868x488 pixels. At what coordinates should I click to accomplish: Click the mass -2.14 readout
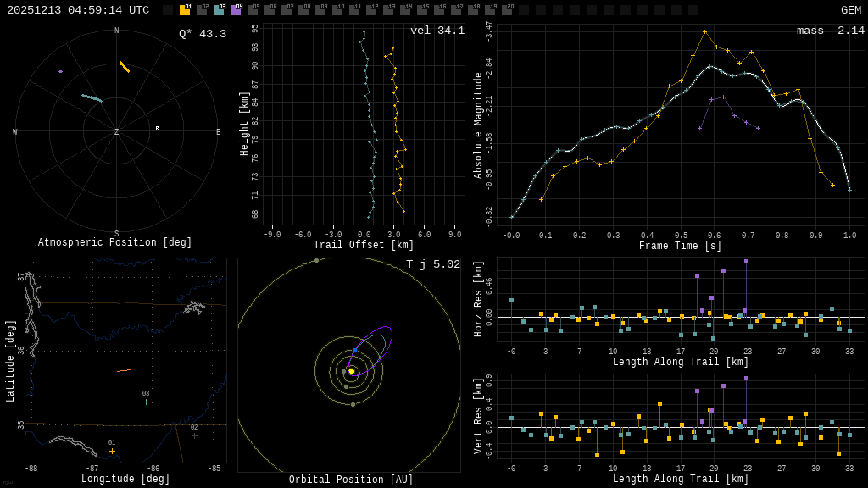pos(830,31)
